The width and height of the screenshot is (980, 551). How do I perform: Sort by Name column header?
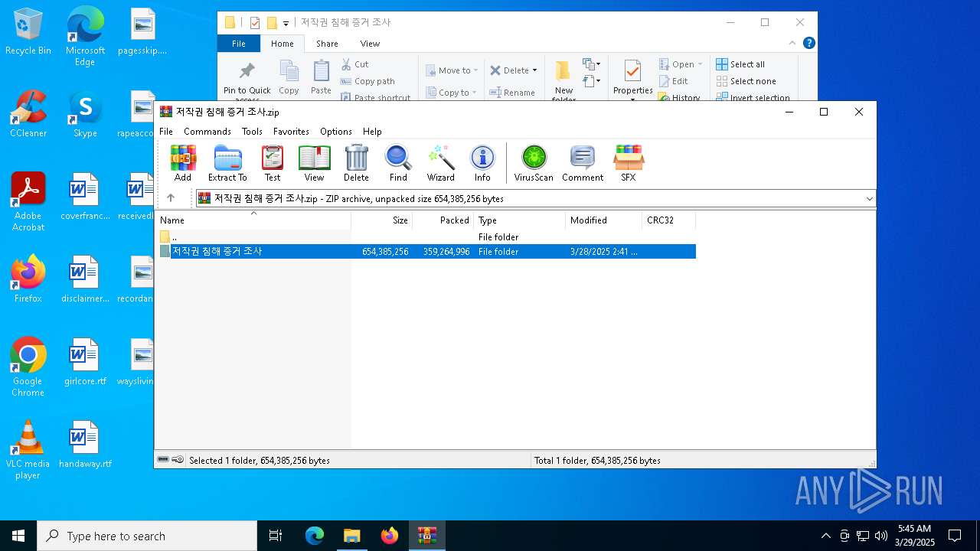click(x=253, y=220)
